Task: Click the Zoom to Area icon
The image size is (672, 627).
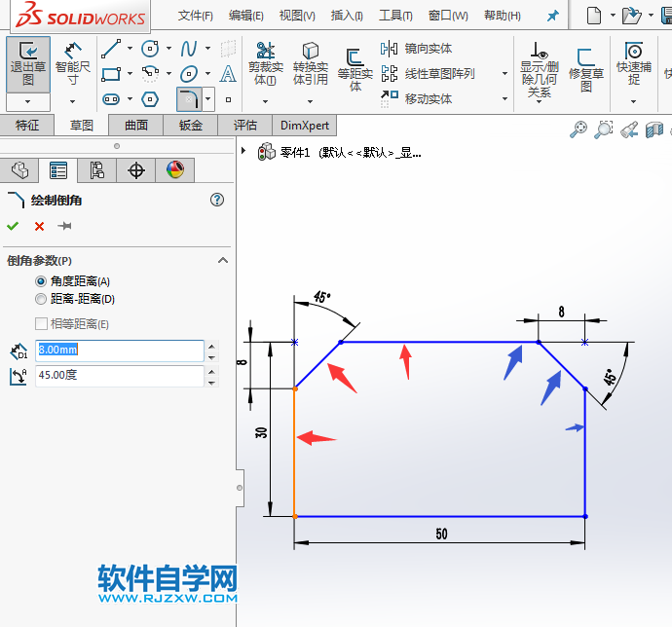Action: tap(604, 129)
